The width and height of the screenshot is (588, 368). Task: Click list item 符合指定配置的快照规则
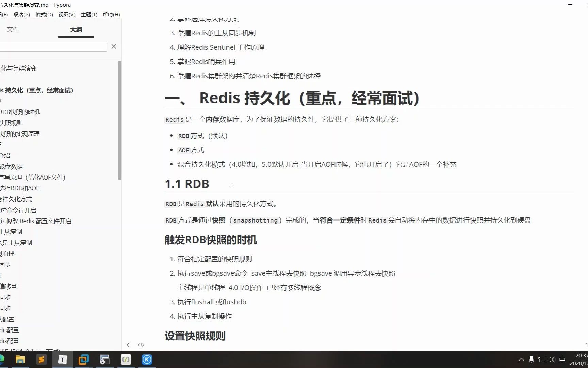click(215, 259)
